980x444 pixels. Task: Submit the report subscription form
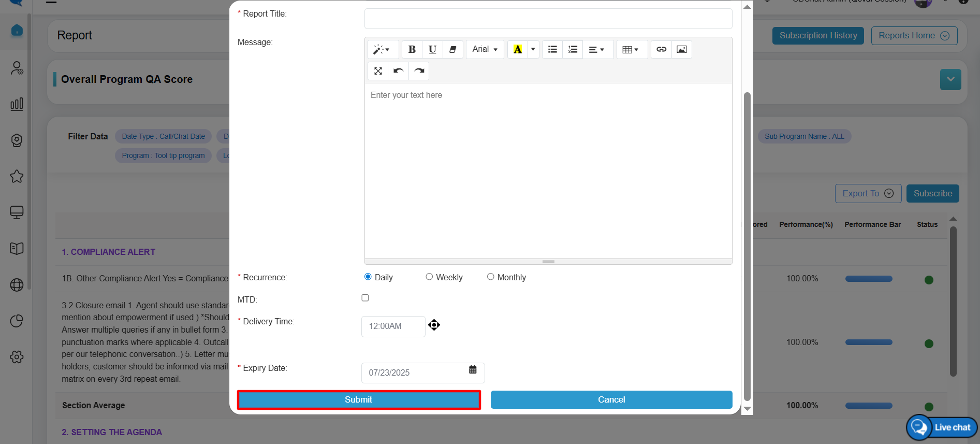[358, 399]
